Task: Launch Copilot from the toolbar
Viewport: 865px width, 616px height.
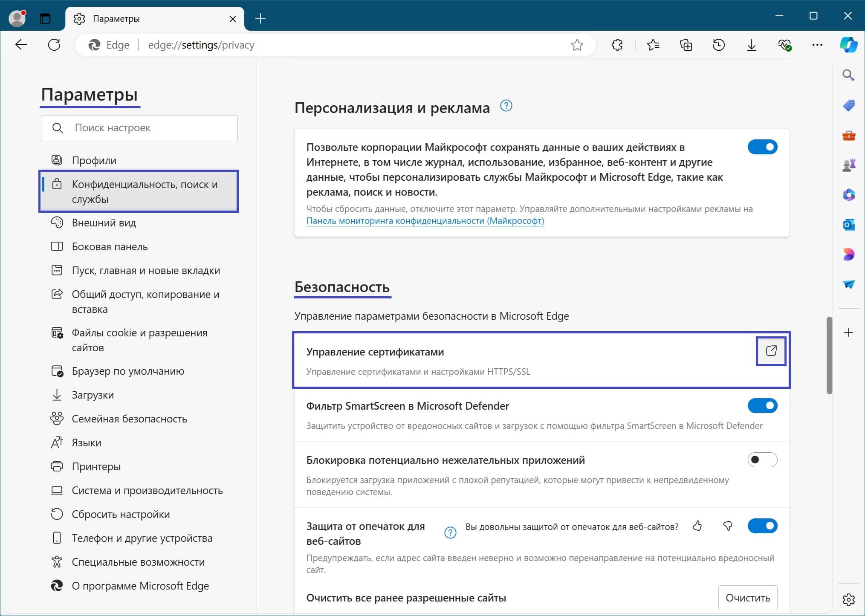Action: [x=848, y=45]
